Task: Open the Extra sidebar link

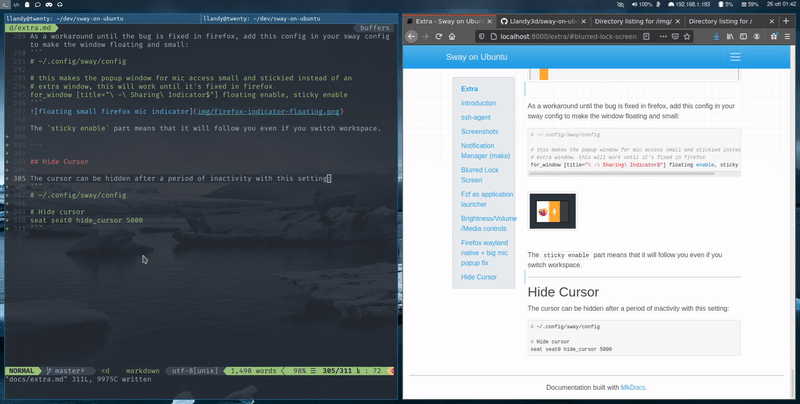Action: coord(469,89)
